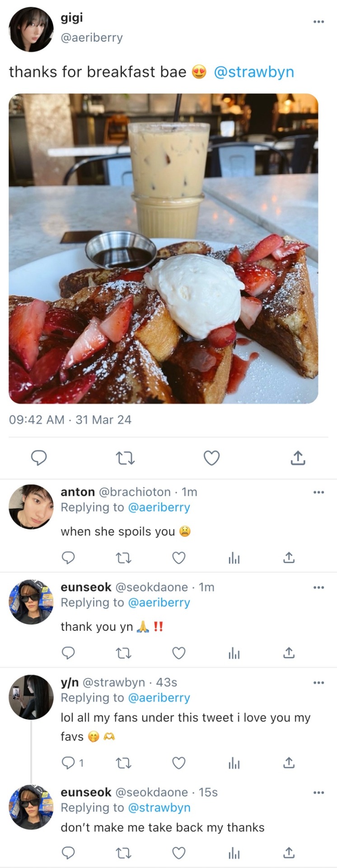Reply to anton's comment
The image size is (337, 868).
(68, 558)
